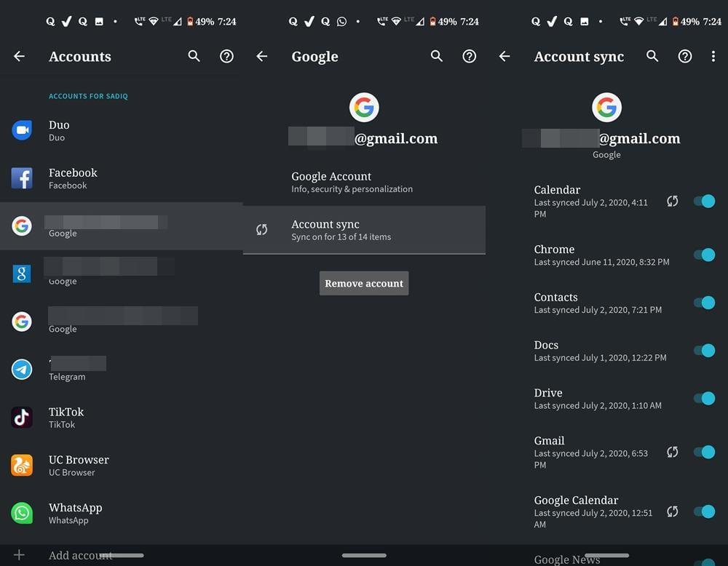Click Gmail sync refresh icon
The image size is (728, 566).
click(672, 452)
